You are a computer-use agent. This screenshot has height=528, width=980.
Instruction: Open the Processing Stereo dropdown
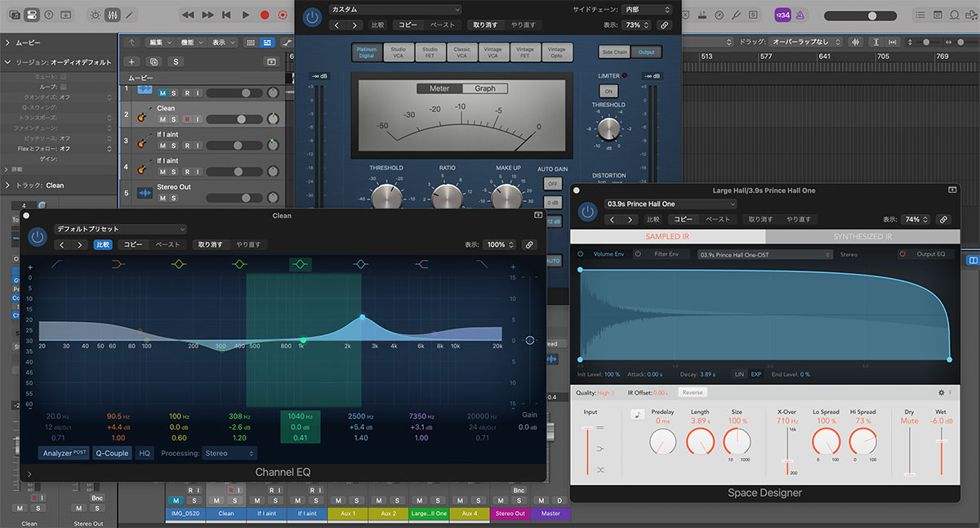229,452
